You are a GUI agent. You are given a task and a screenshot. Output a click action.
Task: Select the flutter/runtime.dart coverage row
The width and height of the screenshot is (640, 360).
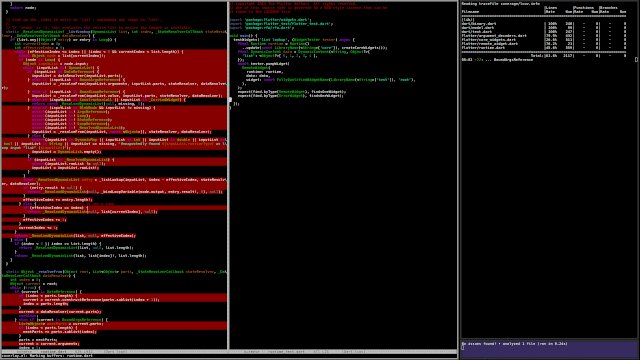point(544,48)
